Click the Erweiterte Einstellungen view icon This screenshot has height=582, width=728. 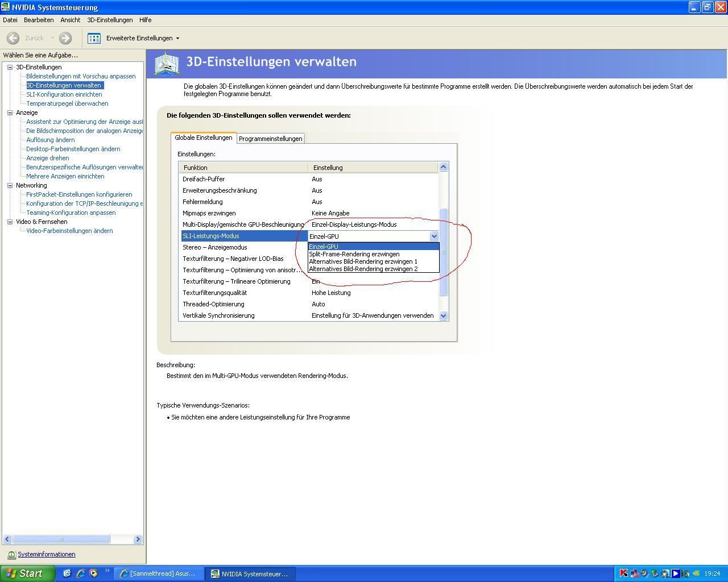click(94, 38)
